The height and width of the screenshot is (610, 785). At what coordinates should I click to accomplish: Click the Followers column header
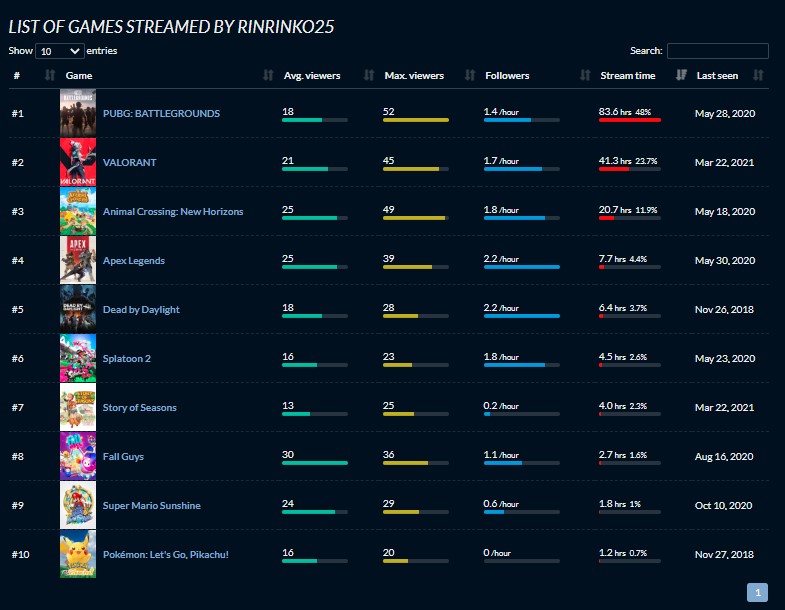(507, 75)
